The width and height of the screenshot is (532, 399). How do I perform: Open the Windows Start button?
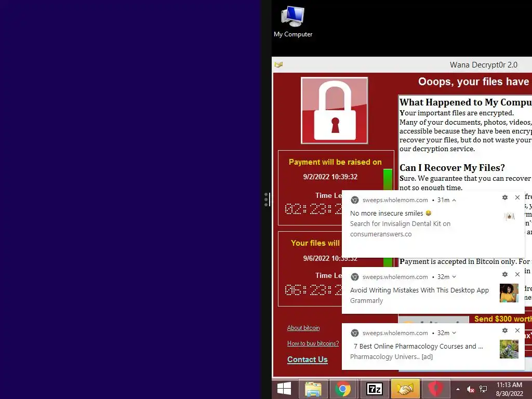coord(284,389)
